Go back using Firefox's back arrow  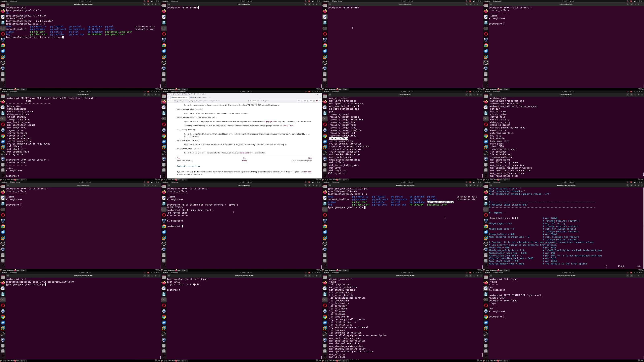(x=169, y=101)
